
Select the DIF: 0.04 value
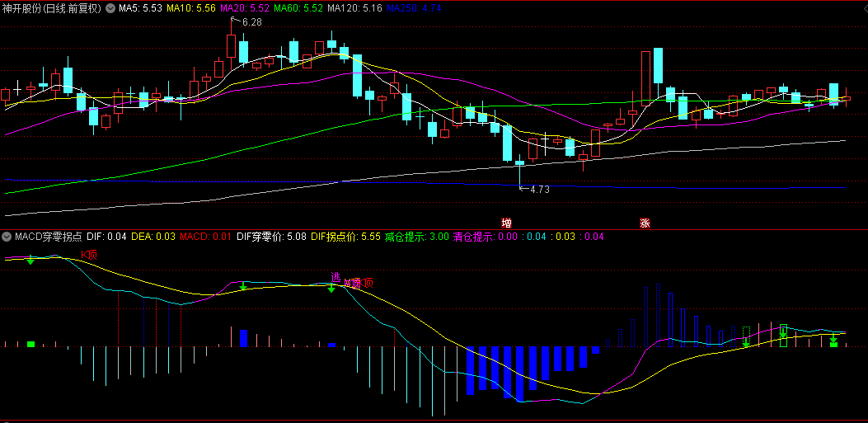[x=107, y=237]
